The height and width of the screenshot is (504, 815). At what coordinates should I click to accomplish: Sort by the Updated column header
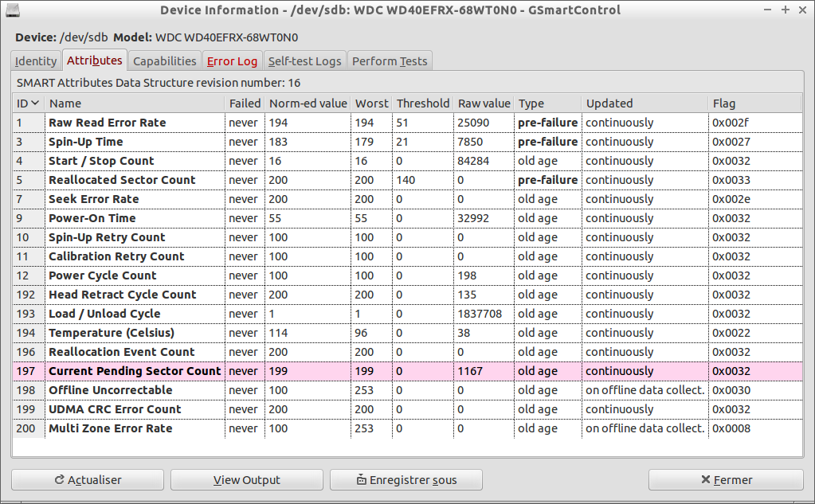[645, 104]
